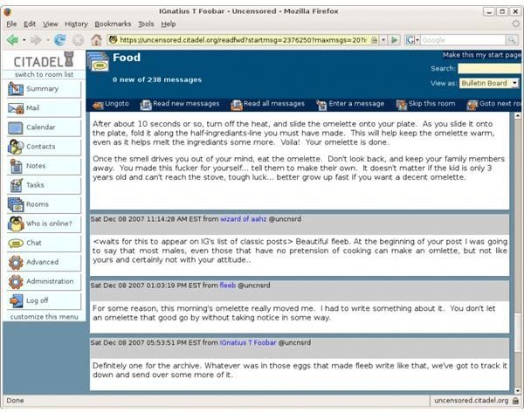Click scrollbar down arrow in message pane

pos(517,390)
